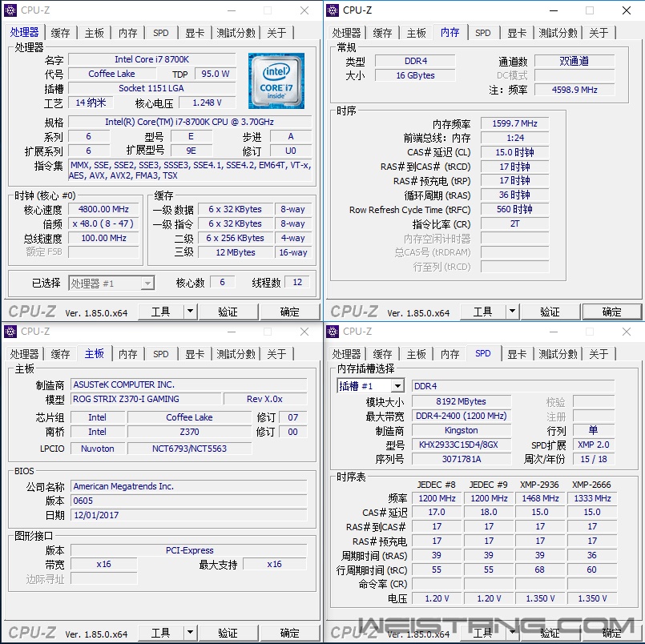Open 測試分數 tab in the processor window
The height and width of the screenshot is (644, 645).
click(x=236, y=33)
